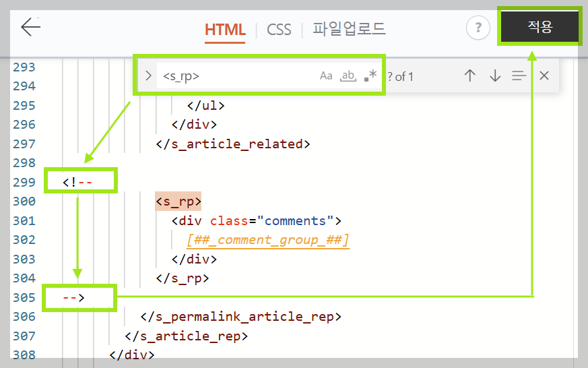The height and width of the screenshot is (368, 588).
Task: Go back using the left arrow icon
Action: coord(30,27)
